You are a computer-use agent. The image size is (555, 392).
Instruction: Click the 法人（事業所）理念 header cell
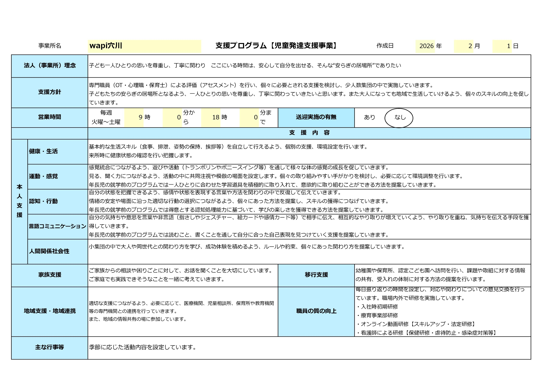coord(50,66)
